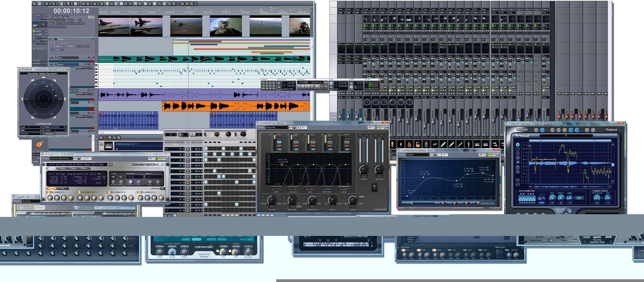This screenshot has height=282, width=644.
Task: Toggle the V-Vocal solo S button
Action: pyautogui.click(x=542, y=130)
